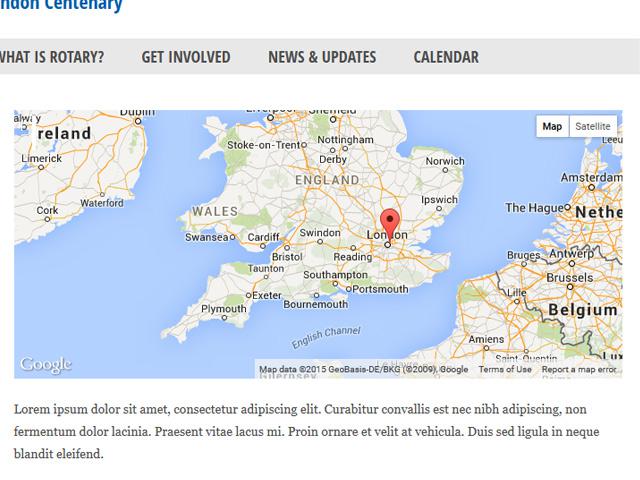Click the Swindon city label

(320, 233)
